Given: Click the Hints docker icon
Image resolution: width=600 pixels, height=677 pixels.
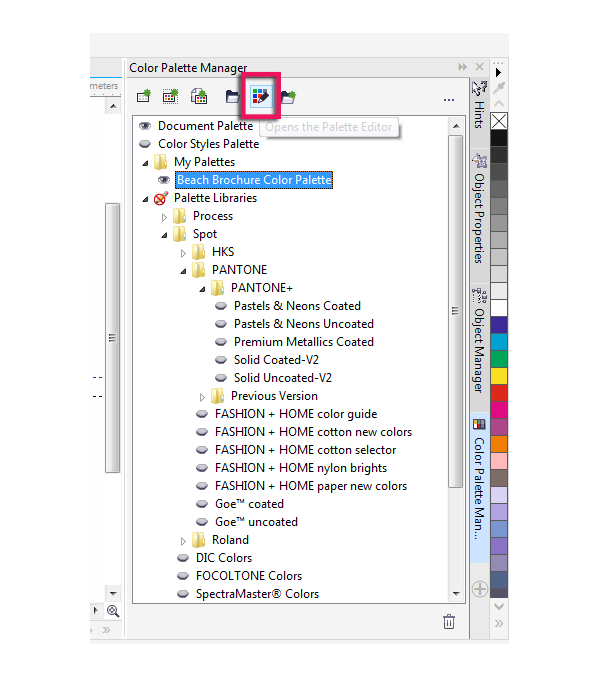Looking at the screenshot, I should pos(479,88).
